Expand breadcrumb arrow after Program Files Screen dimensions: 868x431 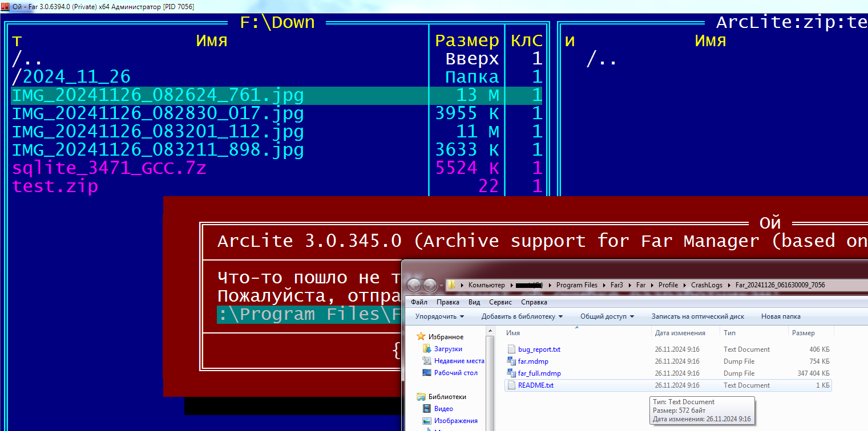point(604,285)
